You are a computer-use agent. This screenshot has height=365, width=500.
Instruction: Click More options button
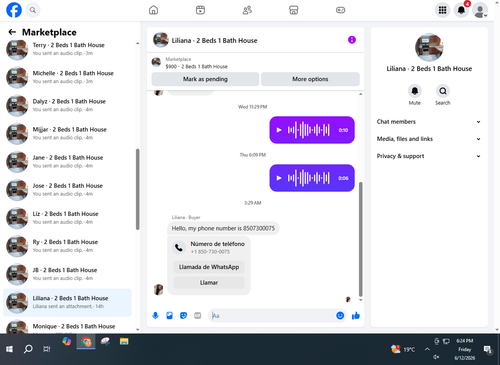coord(310,79)
